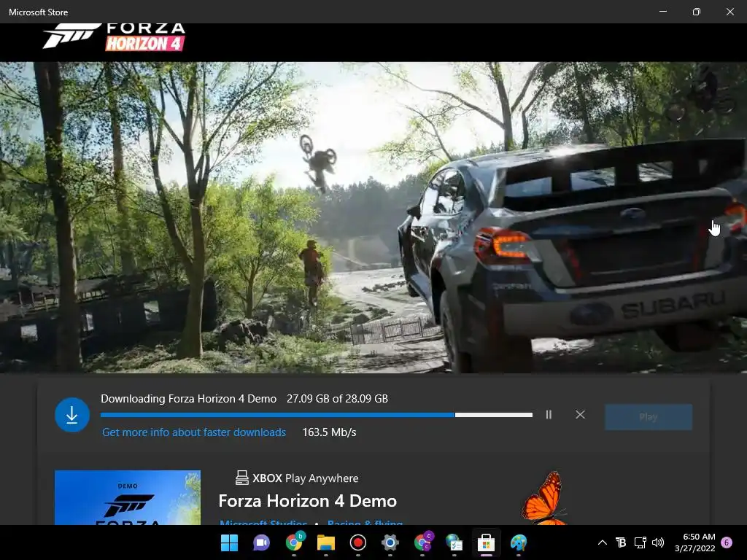Click the font tray icon

point(621,542)
